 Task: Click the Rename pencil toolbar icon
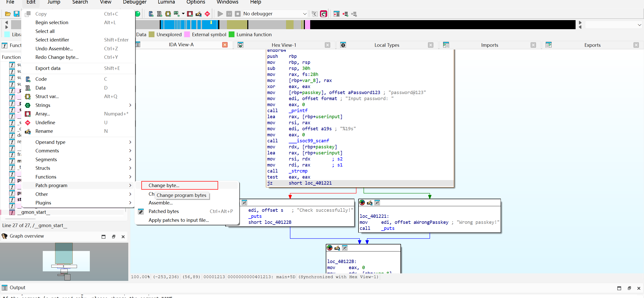198,14
